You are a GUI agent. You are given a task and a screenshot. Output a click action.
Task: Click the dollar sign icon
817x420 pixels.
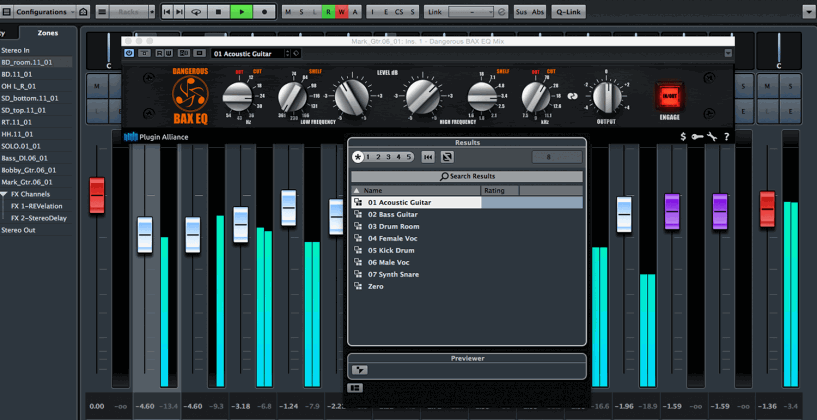point(683,137)
